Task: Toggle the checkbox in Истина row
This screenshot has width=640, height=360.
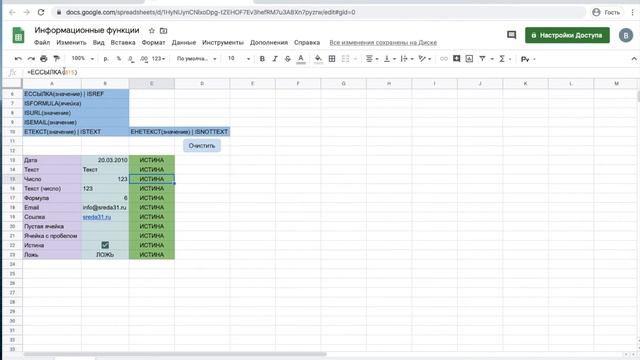Action: click(105, 245)
